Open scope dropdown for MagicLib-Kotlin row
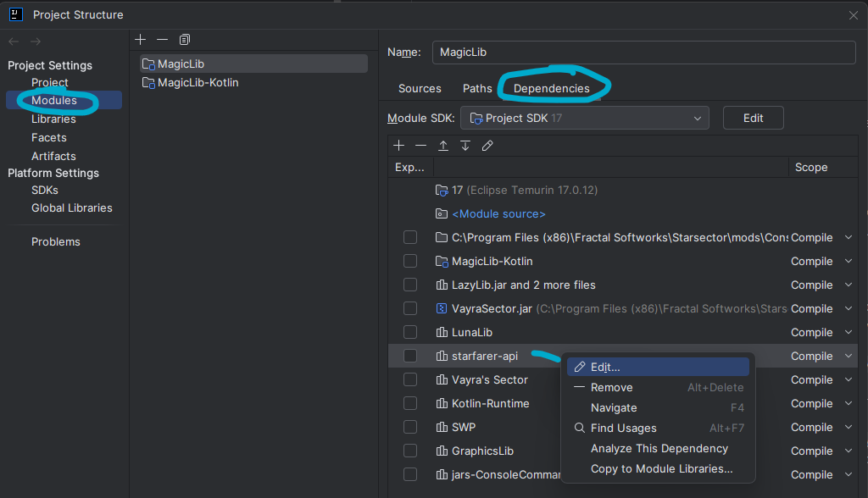This screenshot has height=498, width=868. 848,261
